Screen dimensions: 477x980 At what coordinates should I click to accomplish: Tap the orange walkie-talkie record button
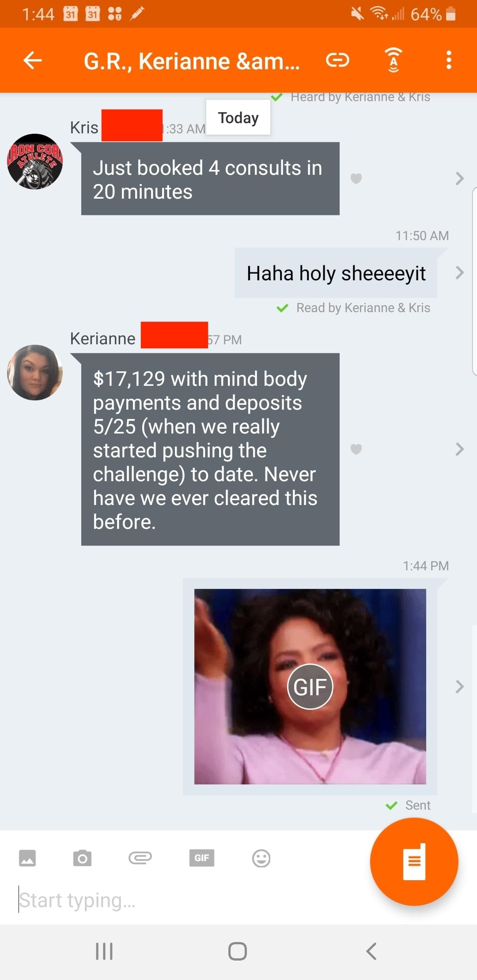(x=414, y=862)
